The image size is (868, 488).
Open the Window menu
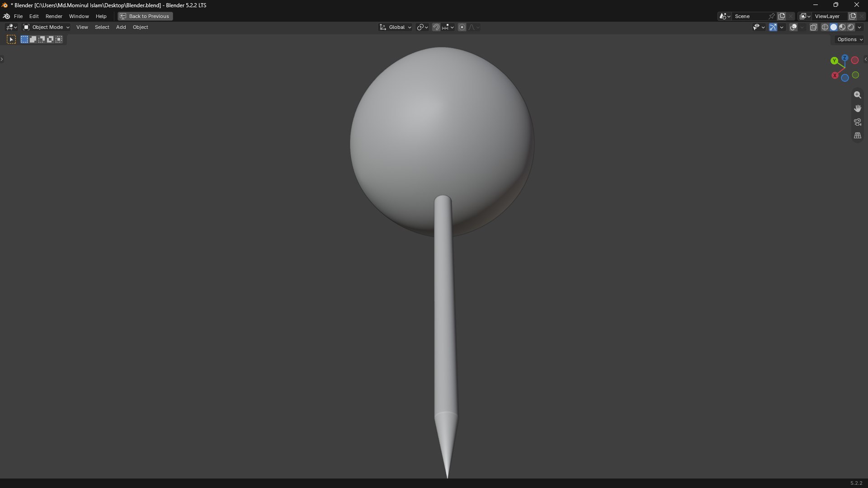click(79, 16)
